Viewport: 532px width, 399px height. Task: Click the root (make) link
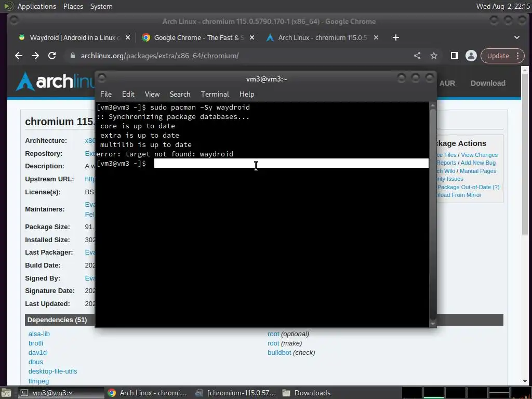tap(273, 343)
